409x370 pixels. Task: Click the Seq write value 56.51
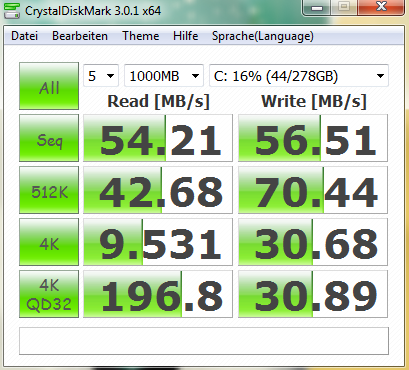click(313, 138)
